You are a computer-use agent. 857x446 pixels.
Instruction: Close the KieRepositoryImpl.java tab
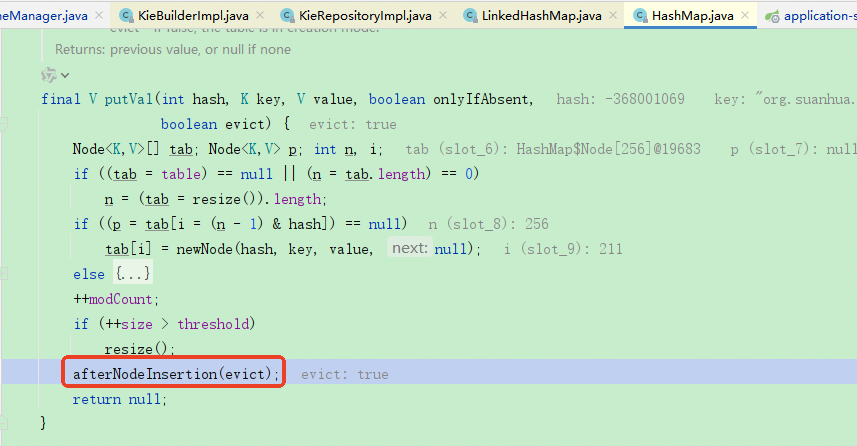pyautogui.click(x=443, y=15)
